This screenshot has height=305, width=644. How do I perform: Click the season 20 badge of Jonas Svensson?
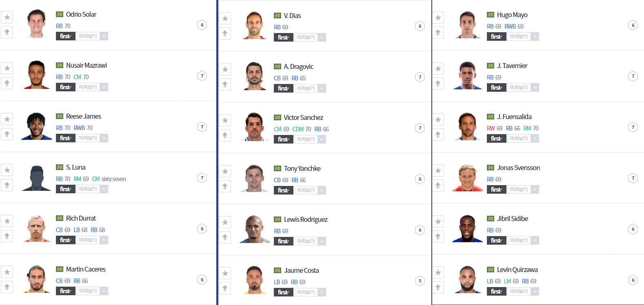(490, 168)
